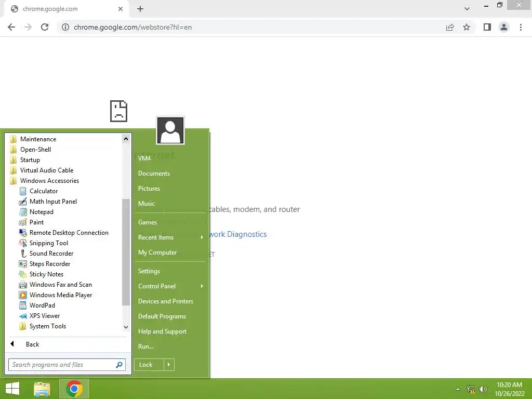
Task: Click the network status tray icon
Action: coord(471,389)
